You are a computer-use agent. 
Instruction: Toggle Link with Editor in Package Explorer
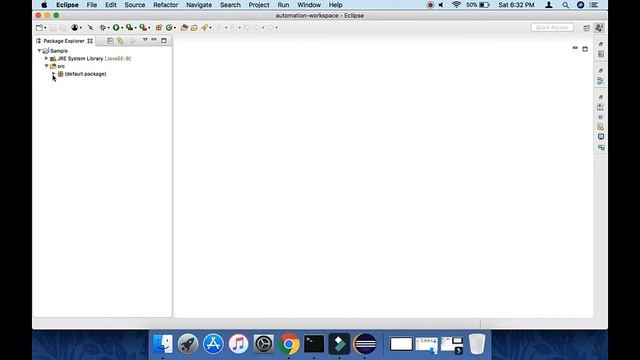[x=120, y=41]
